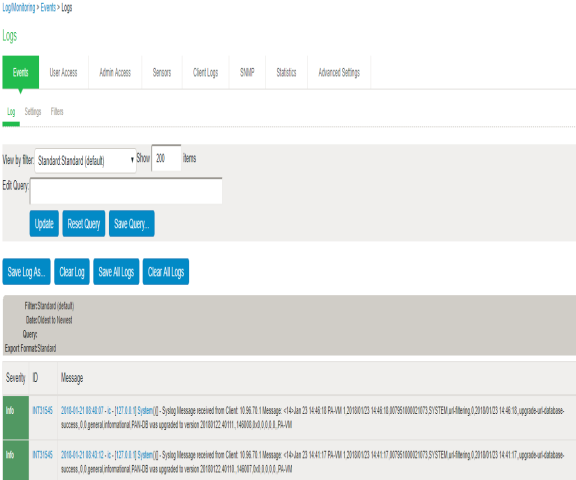Open the Filters sub-tab

click(x=57, y=112)
